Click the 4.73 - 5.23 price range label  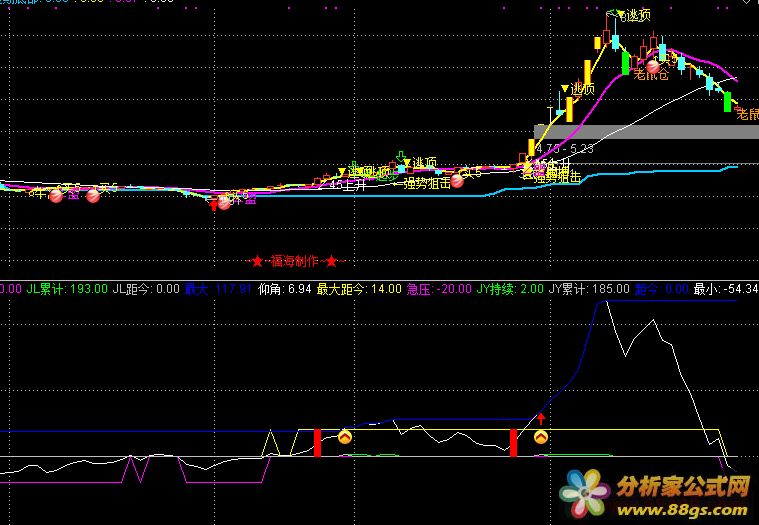click(565, 149)
